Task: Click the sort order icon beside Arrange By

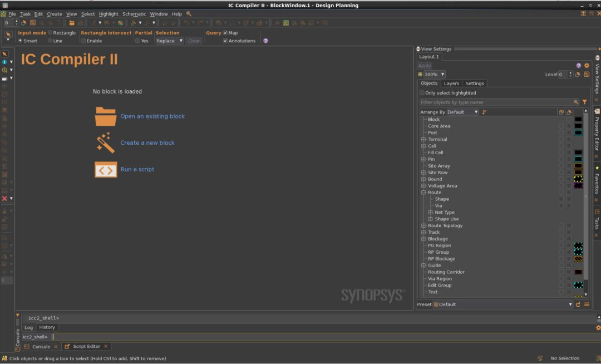Action: point(485,112)
